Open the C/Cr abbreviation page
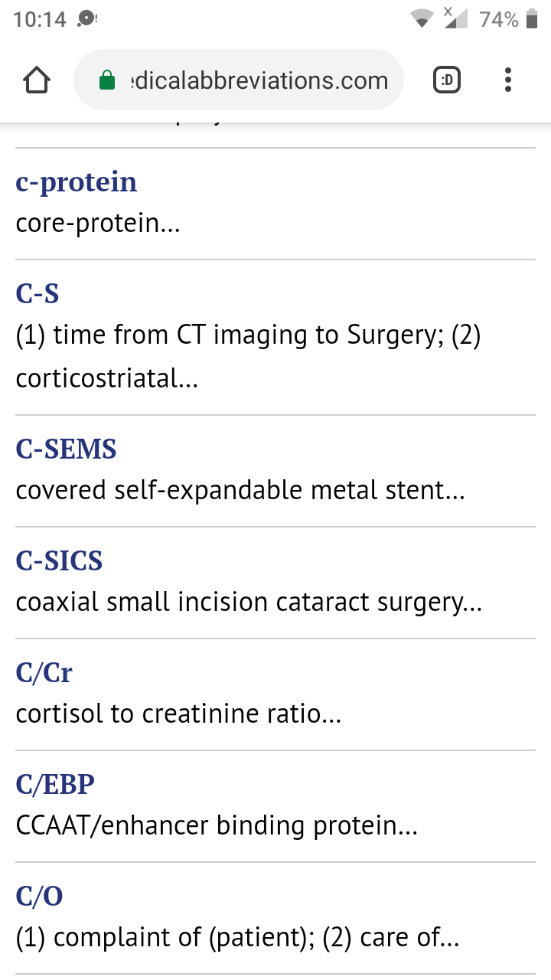 point(44,672)
